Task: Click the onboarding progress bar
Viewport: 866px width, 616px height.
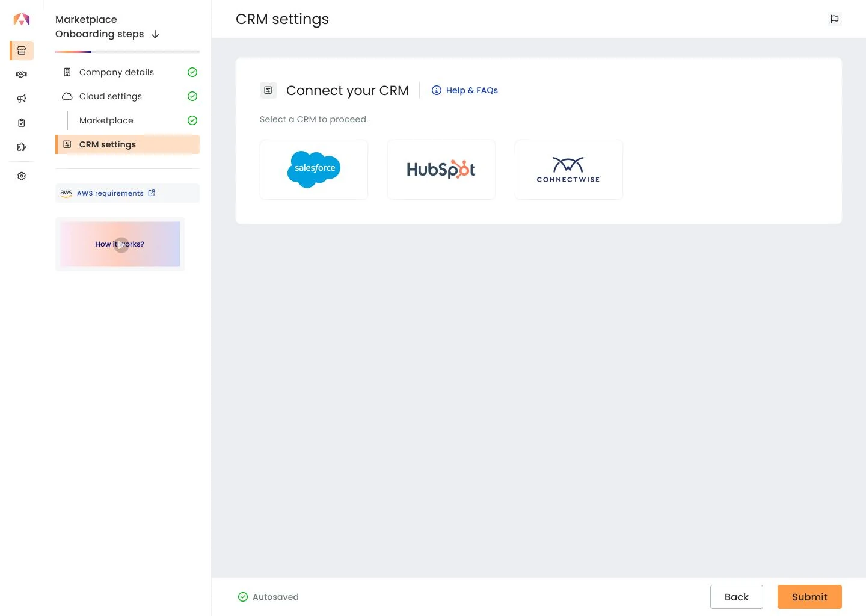Action: (127, 52)
